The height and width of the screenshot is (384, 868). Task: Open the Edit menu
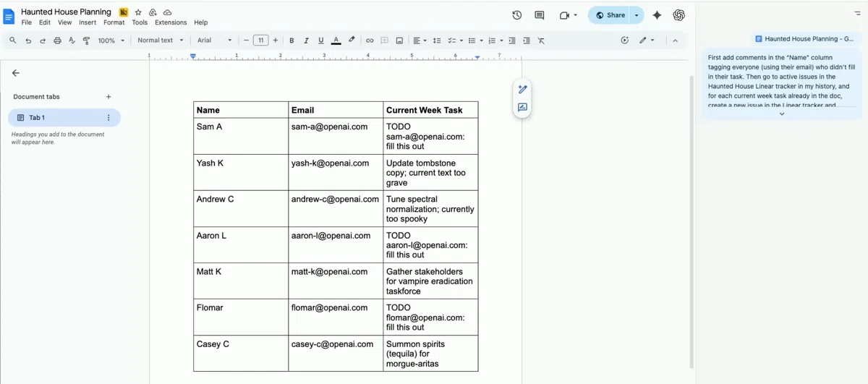45,22
